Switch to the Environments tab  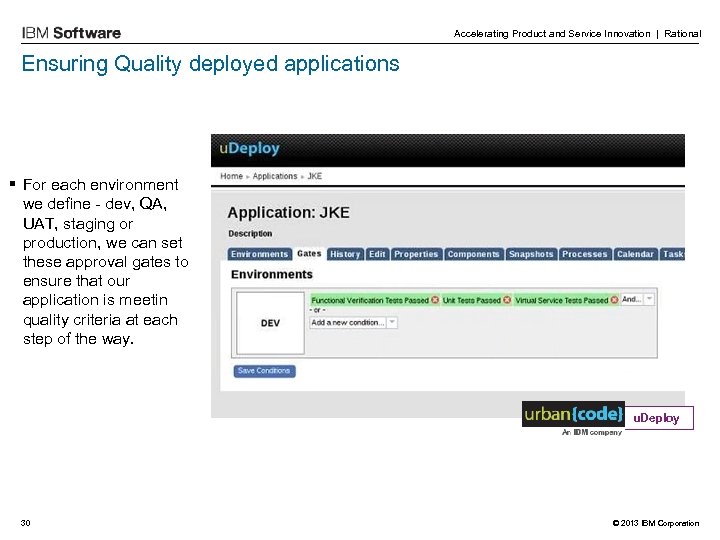259,254
